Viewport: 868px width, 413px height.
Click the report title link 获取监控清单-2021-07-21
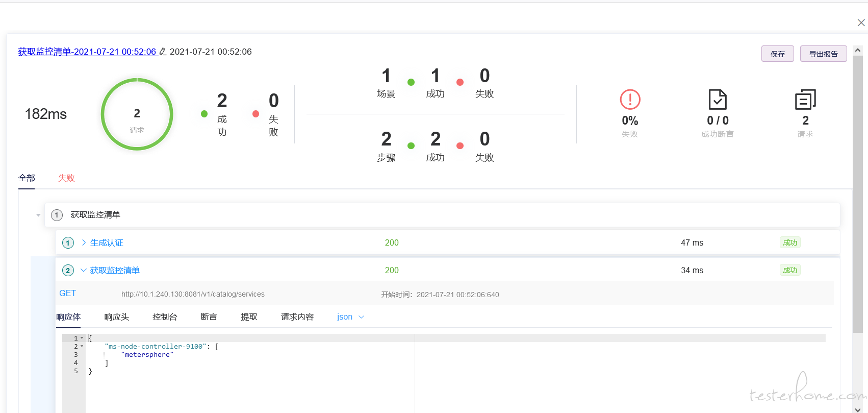point(87,52)
